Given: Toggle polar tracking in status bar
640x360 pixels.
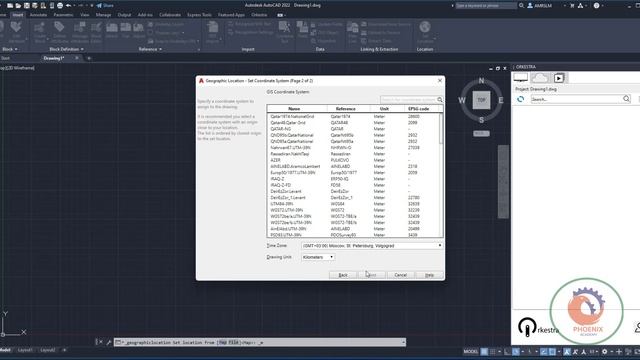Looking at the screenshot, I should click(x=516, y=351).
